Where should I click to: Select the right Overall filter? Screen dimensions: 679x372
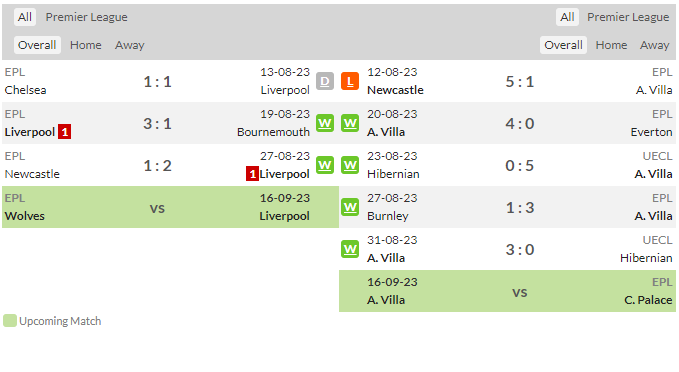tap(563, 45)
